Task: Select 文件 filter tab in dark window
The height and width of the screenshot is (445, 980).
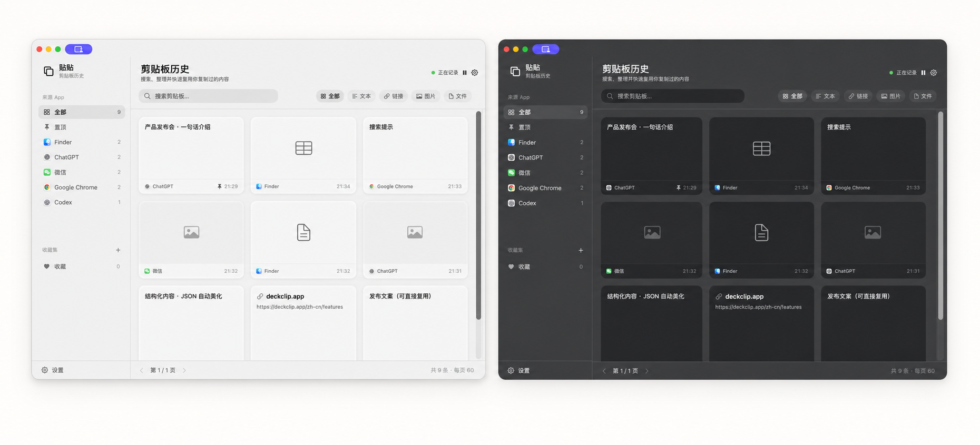Action: pyautogui.click(x=923, y=96)
